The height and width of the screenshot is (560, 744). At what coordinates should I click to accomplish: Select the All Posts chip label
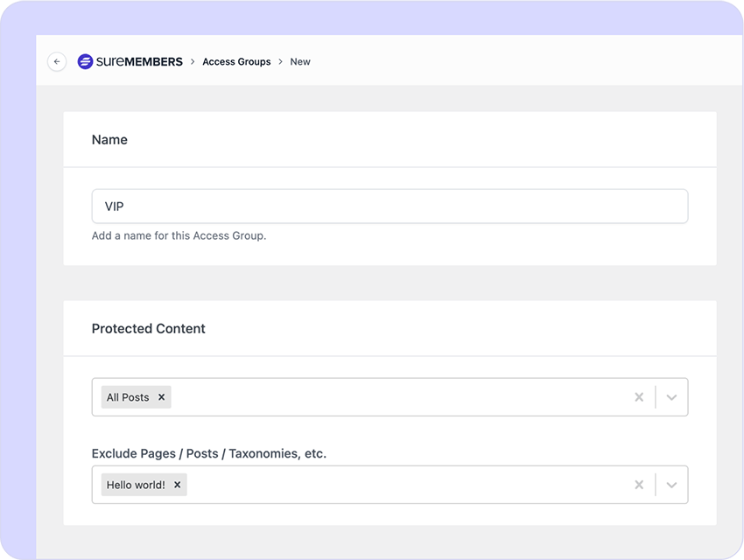click(x=128, y=397)
